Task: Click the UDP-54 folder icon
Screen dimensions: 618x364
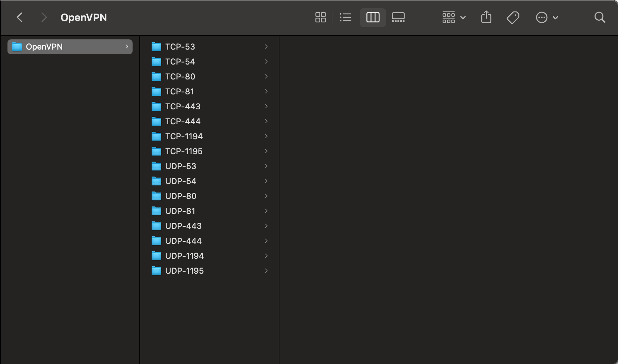Action: click(156, 181)
